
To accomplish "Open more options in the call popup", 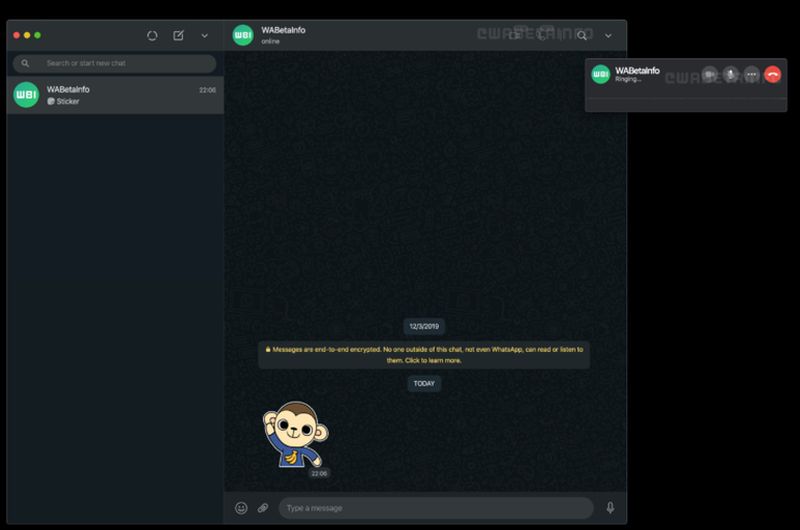I will pos(752,74).
